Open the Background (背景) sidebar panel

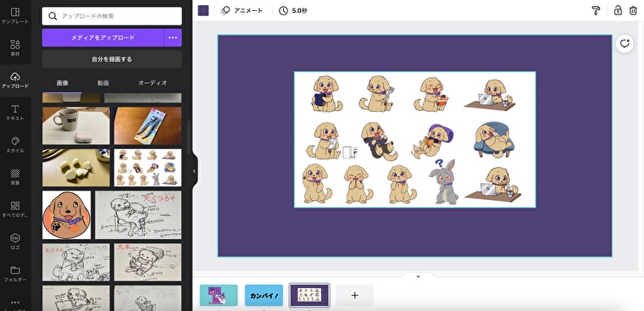(15, 177)
